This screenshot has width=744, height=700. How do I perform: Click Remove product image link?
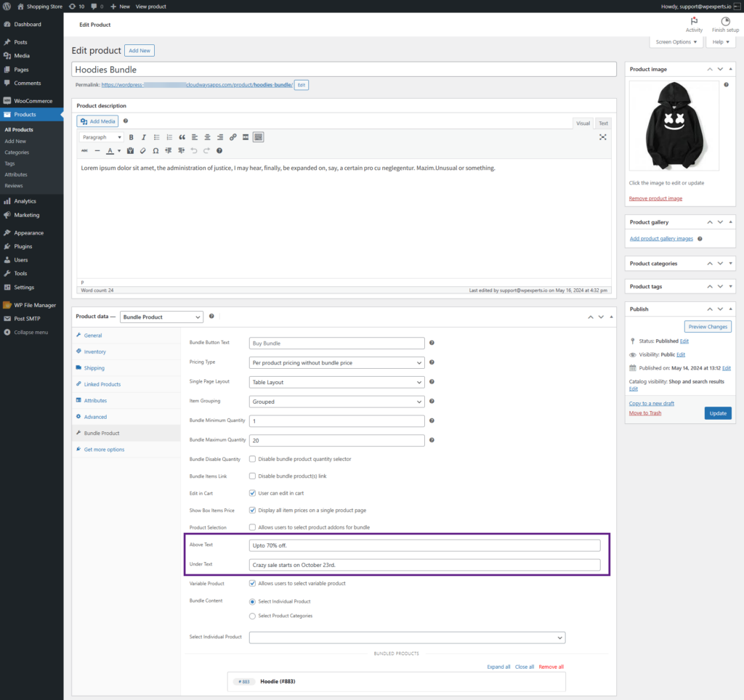[655, 199]
